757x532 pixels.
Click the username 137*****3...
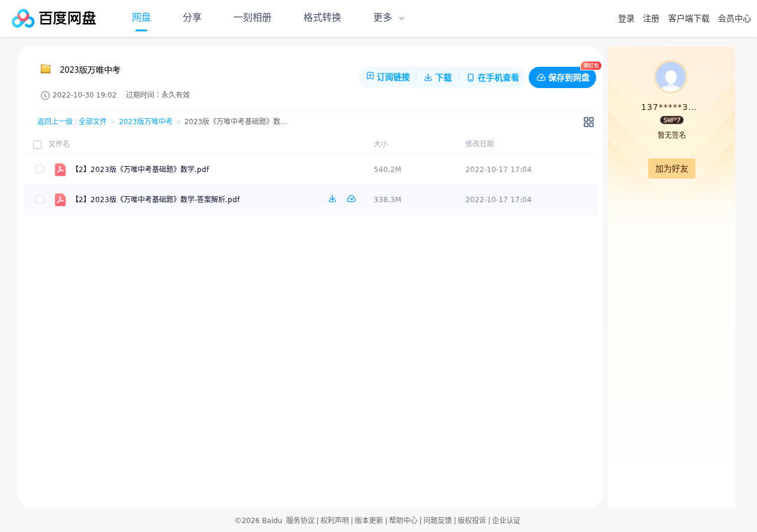tap(669, 107)
